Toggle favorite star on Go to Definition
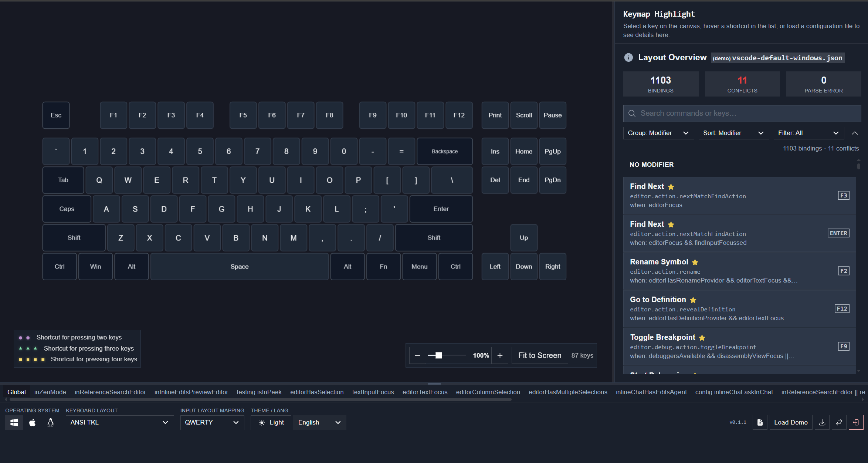This screenshot has width=868, height=463. click(693, 300)
